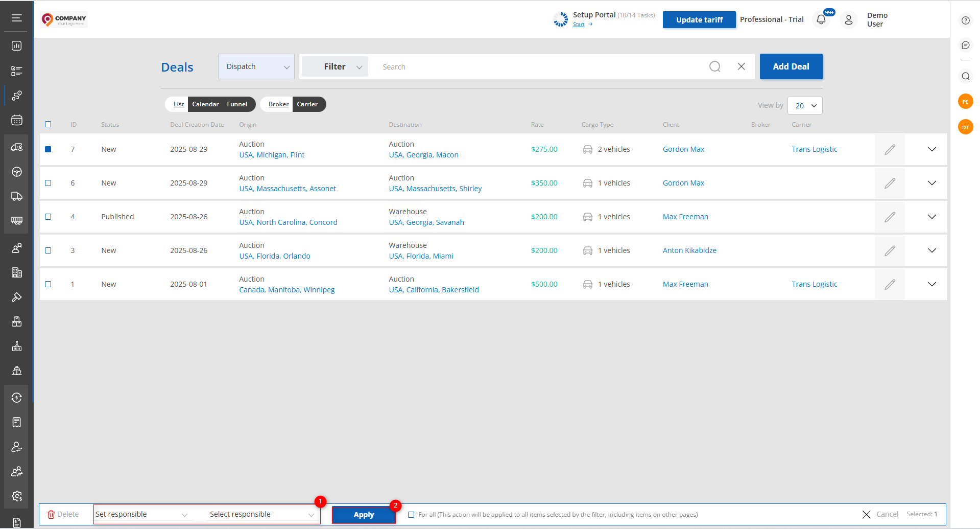980x529 pixels.
Task: Uncheck the checkbox for deal 7
Action: [48, 149]
